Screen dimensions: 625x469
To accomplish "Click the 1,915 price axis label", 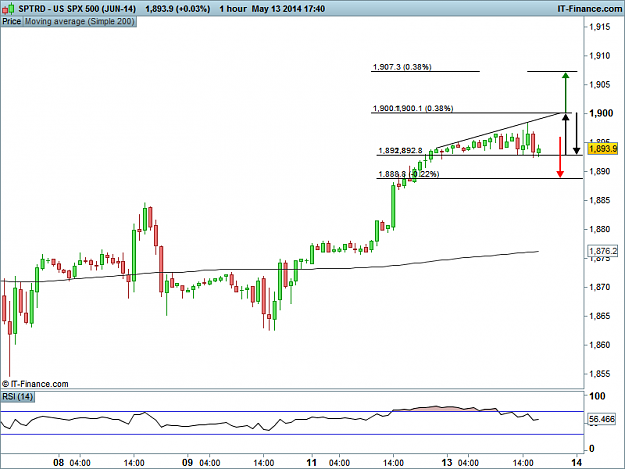I will point(599,27).
